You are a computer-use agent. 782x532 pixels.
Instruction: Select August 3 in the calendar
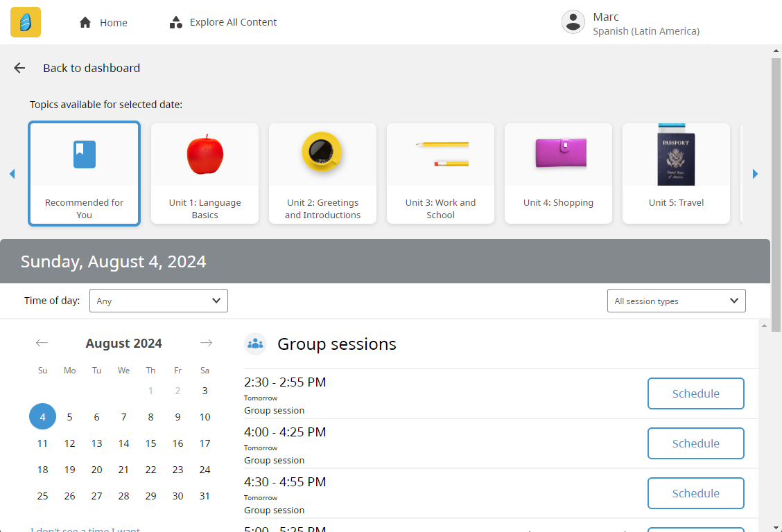click(205, 391)
